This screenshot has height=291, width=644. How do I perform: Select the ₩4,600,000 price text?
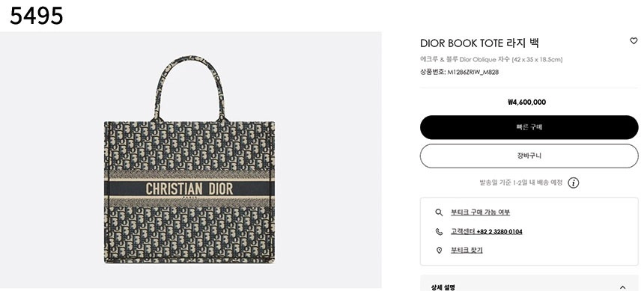click(x=527, y=102)
